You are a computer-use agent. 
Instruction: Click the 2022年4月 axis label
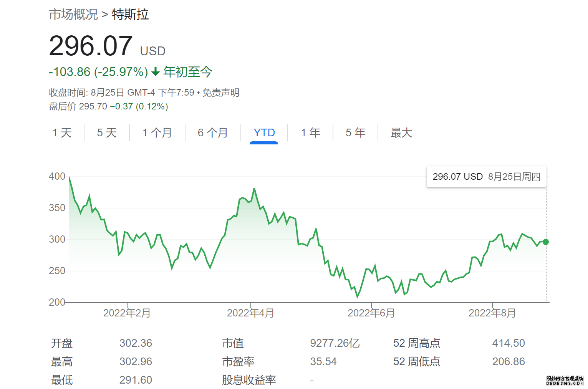point(250,313)
